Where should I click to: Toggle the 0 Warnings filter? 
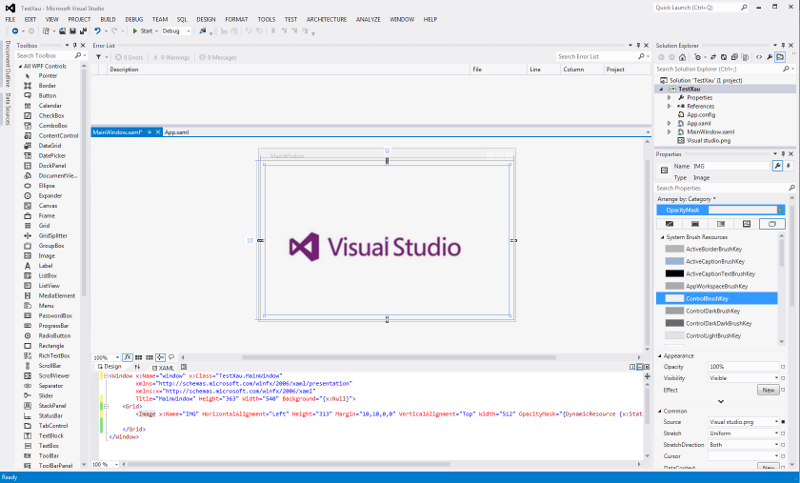(x=171, y=58)
